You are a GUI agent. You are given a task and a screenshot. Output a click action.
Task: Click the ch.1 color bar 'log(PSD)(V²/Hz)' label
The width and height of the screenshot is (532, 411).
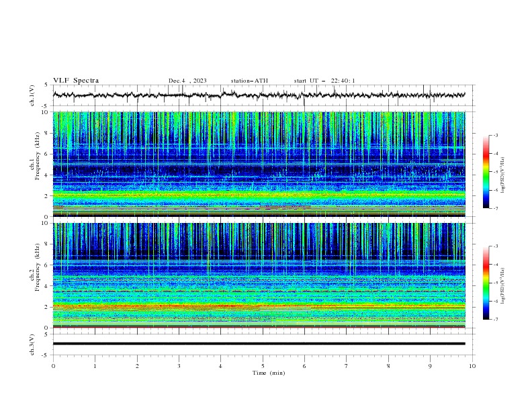[503, 175]
